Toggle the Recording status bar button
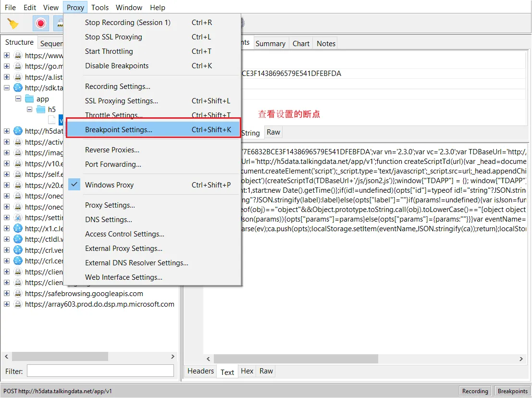Image resolution: width=532 pixels, height=398 pixels. [475, 391]
